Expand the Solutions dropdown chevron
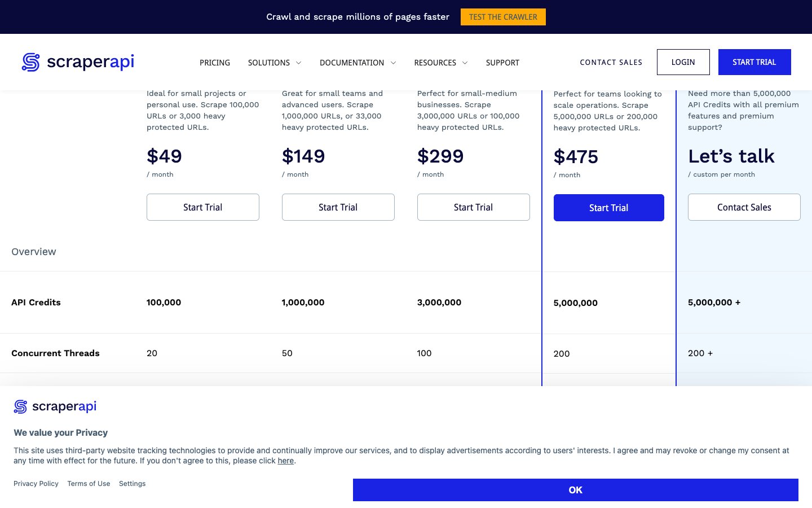The height and width of the screenshot is (508, 812). click(299, 63)
